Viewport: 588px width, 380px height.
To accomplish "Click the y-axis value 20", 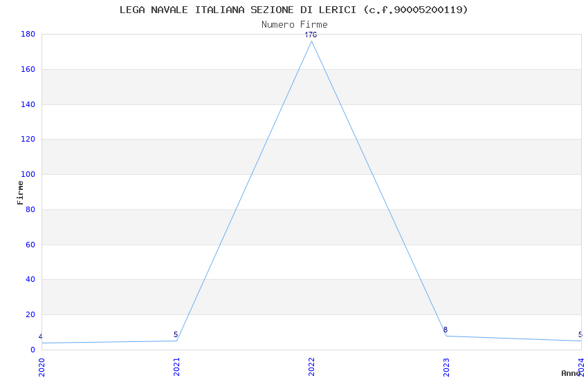I will coord(30,314).
